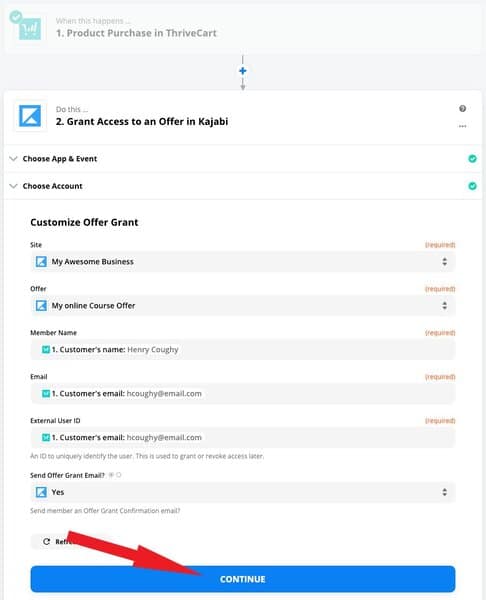Click the Email input field
The width and height of the screenshot is (486, 600).
pyautogui.click(x=243, y=394)
